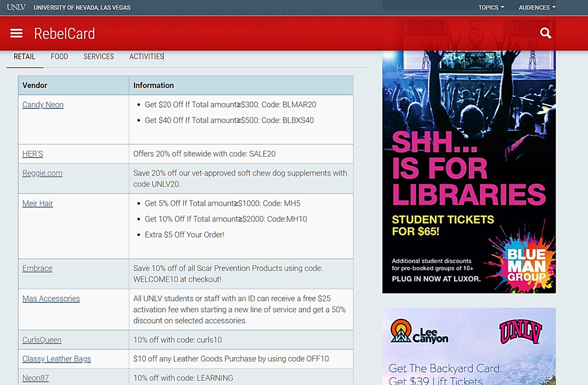Expand the Audiences dropdown
588x385 pixels.
pos(537,7)
